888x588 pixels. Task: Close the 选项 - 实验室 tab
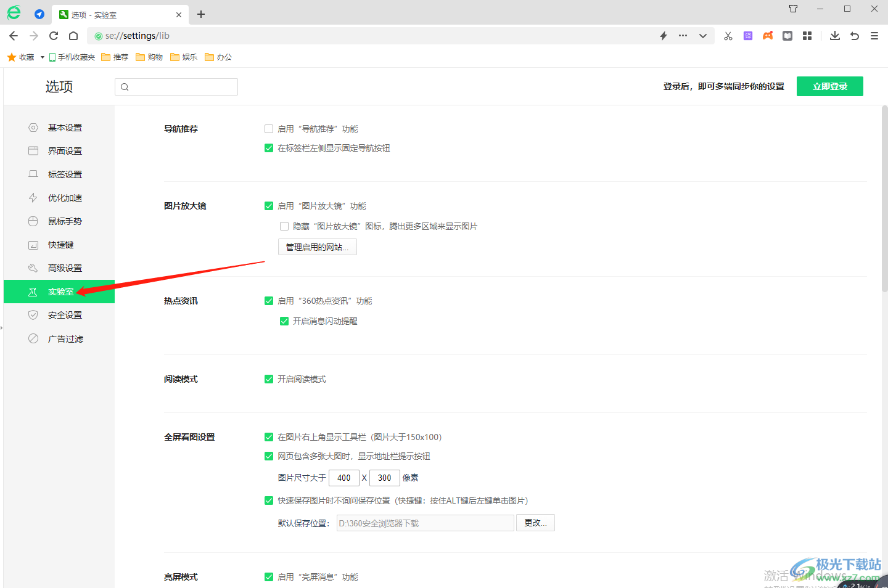pos(179,14)
